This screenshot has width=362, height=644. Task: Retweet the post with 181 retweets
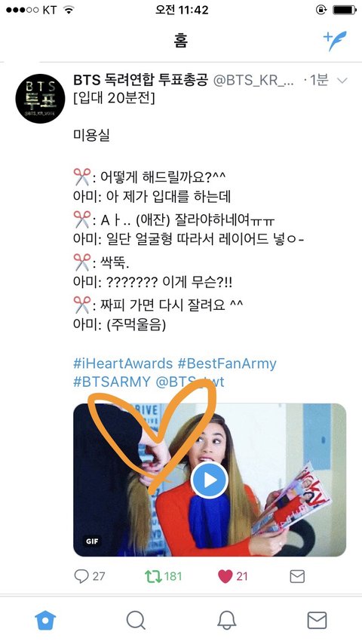[153, 576]
